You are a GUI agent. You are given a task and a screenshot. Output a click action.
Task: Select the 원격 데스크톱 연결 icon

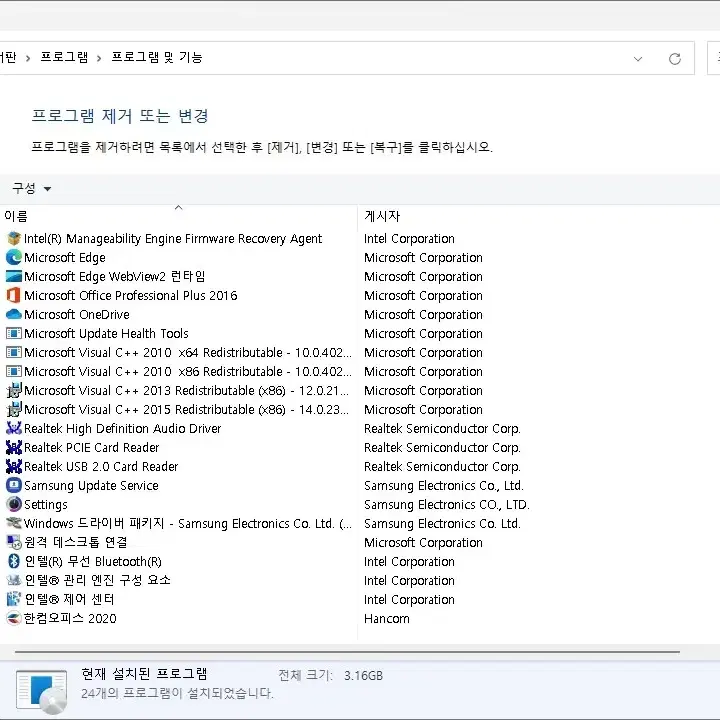coord(14,542)
